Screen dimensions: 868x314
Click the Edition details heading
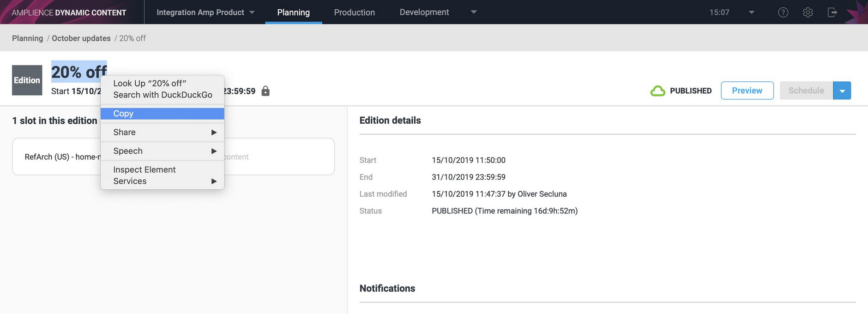[390, 121]
